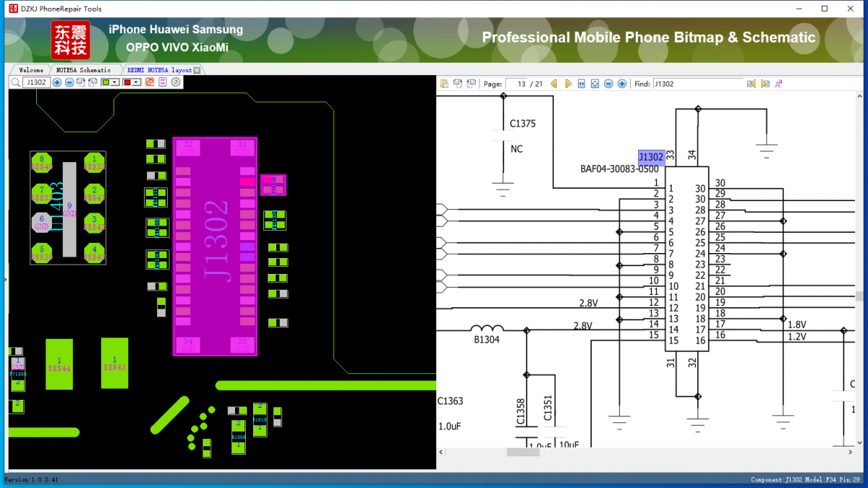The width and height of the screenshot is (868, 488).
Task: Go to previous schematic page
Action: [x=554, y=84]
